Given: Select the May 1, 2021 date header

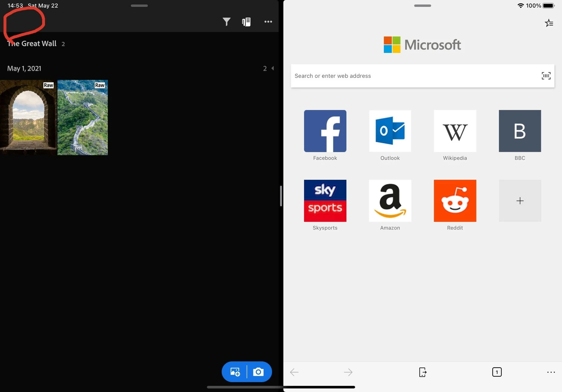Looking at the screenshot, I should point(24,68).
